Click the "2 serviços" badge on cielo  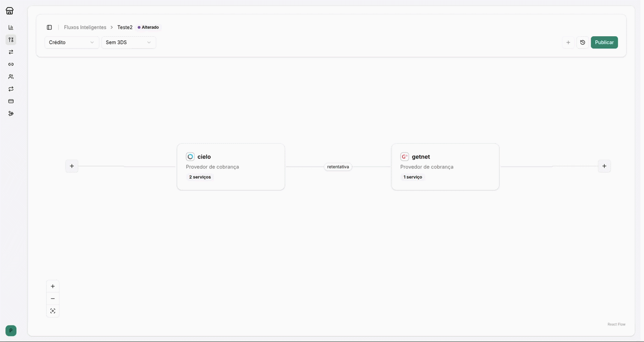(x=200, y=177)
